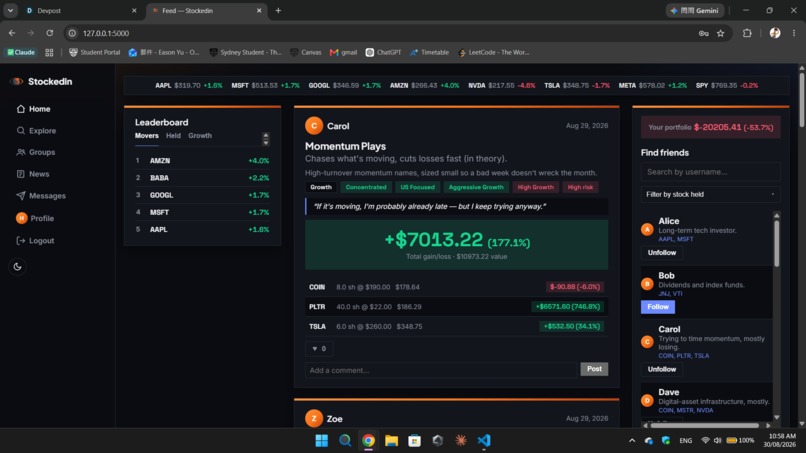Click Carol's avatar on the post

tap(314, 126)
